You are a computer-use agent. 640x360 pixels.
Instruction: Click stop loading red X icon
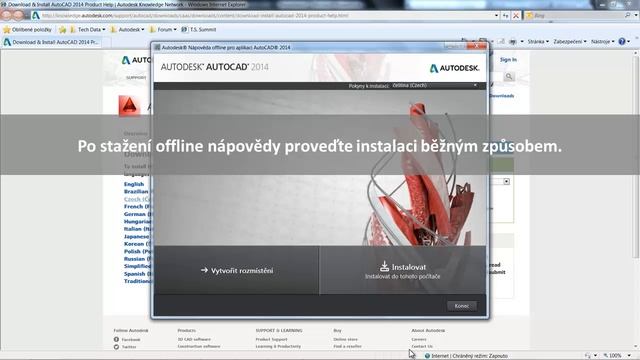pos(516,16)
